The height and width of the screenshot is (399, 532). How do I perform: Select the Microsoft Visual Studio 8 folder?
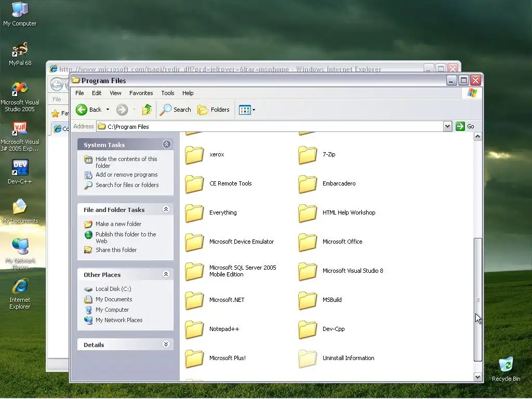tap(341, 271)
